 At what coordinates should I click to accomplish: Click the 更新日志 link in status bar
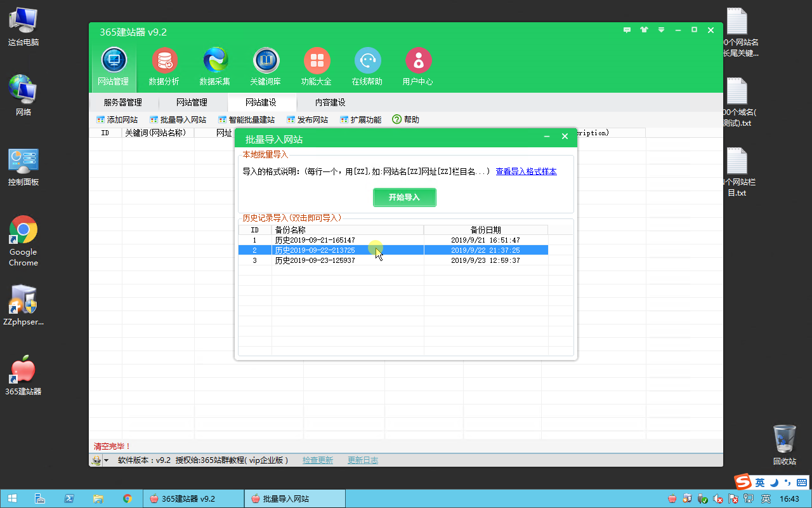click(x=363, y=460)
